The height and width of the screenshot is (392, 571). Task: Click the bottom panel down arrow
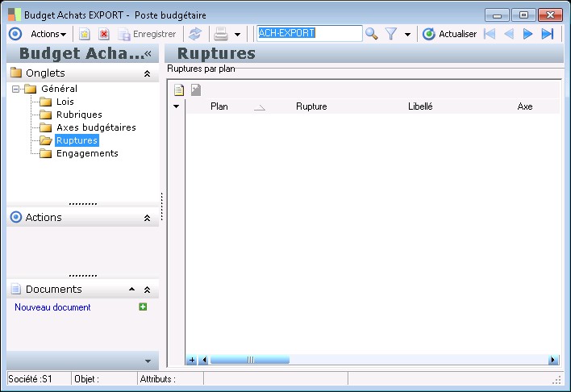[x=148, y=361]
